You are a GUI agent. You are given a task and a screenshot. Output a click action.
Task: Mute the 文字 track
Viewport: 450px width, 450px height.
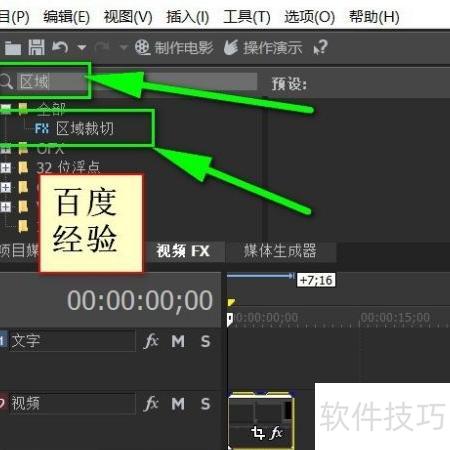click(x=178, y=341)
